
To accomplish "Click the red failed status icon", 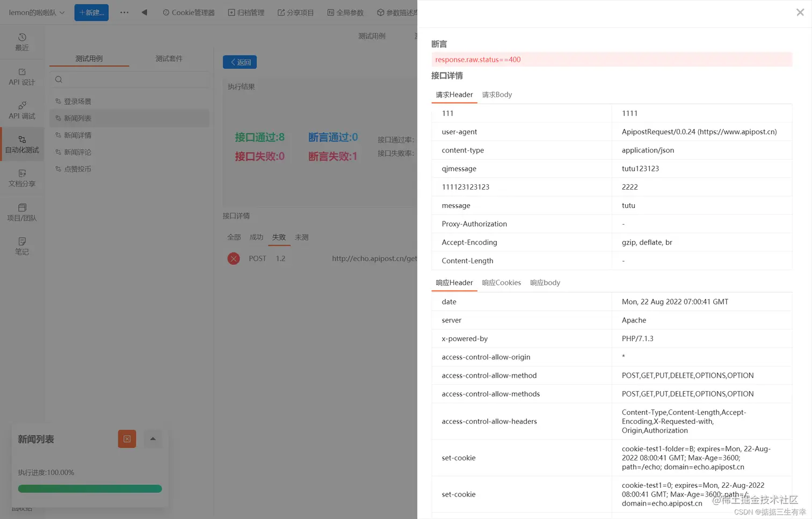I will click(234, 258).
